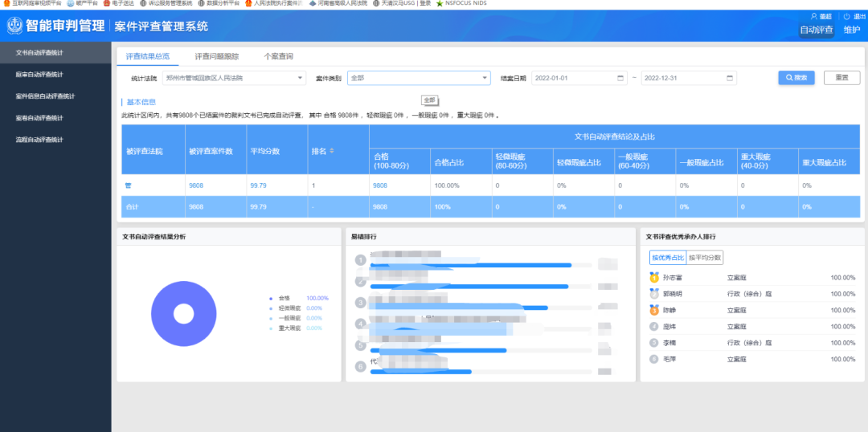Click the court emblem logo in header

(15, 26)
